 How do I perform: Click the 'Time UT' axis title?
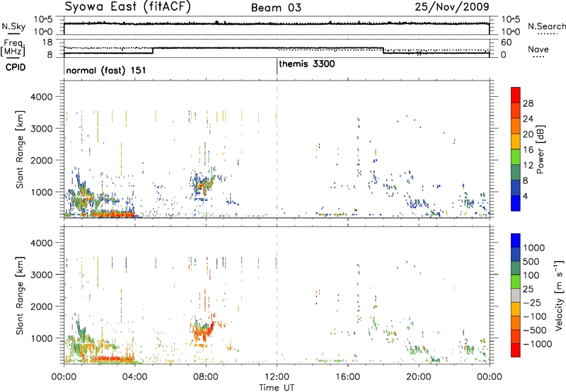pyautogui.click(x=277, y=387)
